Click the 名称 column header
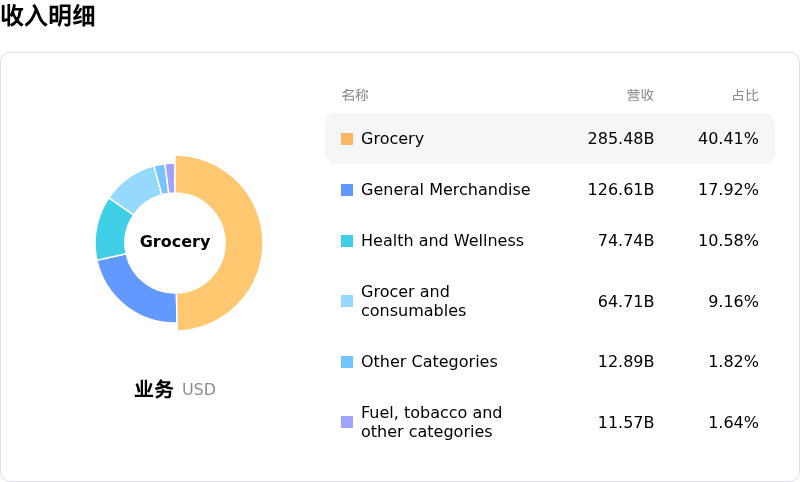This screenshot has height=482, width=800. 355,95
